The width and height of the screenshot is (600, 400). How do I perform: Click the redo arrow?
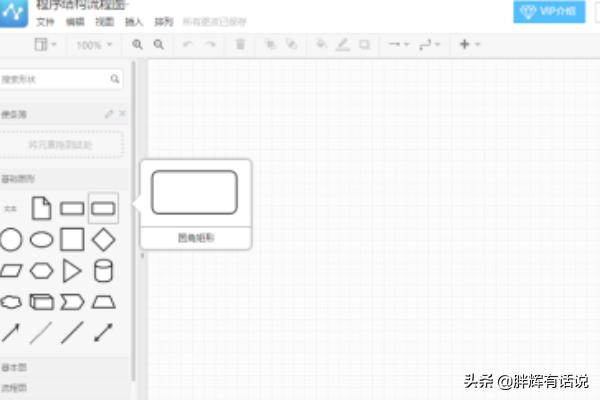(x=210, y=44)
